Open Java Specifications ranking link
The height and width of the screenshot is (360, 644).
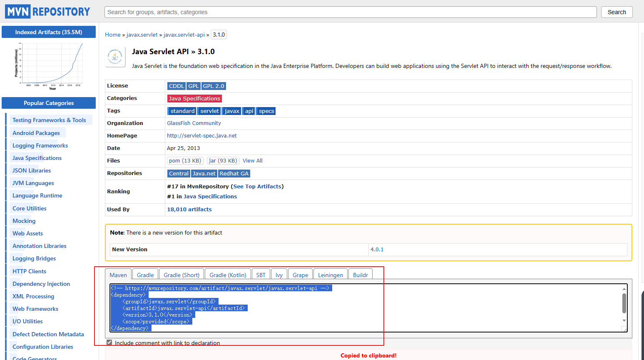210,196
